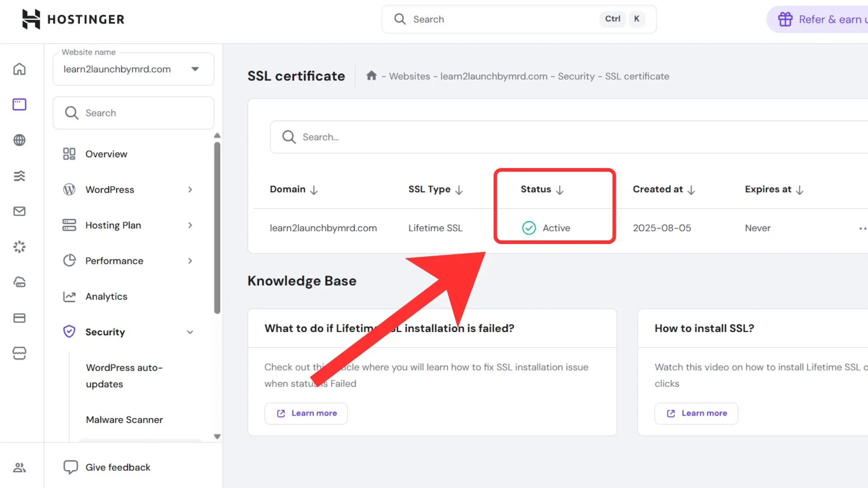Focus the SSL table Search field
This screenshot has width=868, height=488.
[x=569, y=137]
